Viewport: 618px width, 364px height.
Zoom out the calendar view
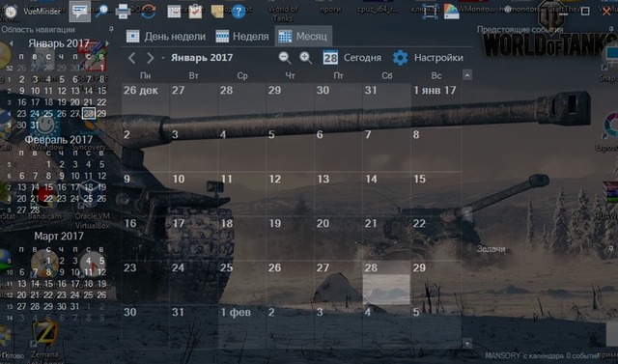click(x=285, y=58)
